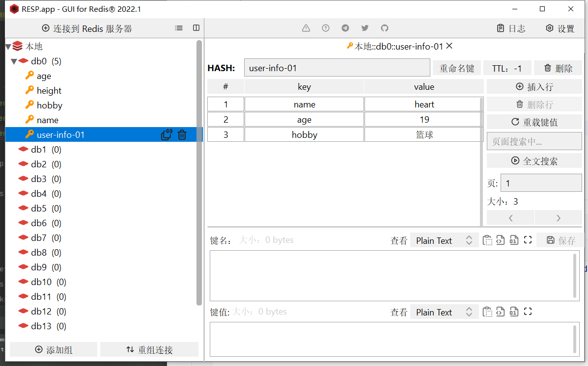Click the key value text area
The height and width of the screenshot is (366, 588).
point(394,340)
